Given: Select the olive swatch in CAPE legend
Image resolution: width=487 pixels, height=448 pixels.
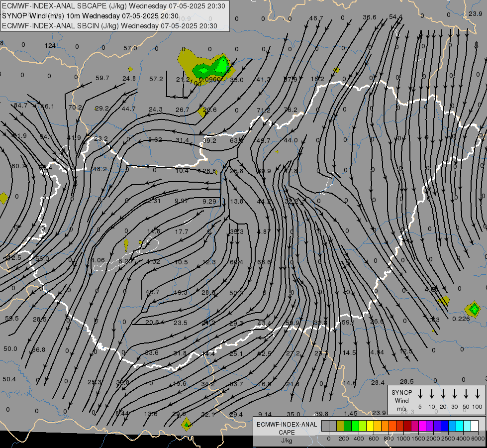Looking at the screenshot, I should [x=340, y=426].
